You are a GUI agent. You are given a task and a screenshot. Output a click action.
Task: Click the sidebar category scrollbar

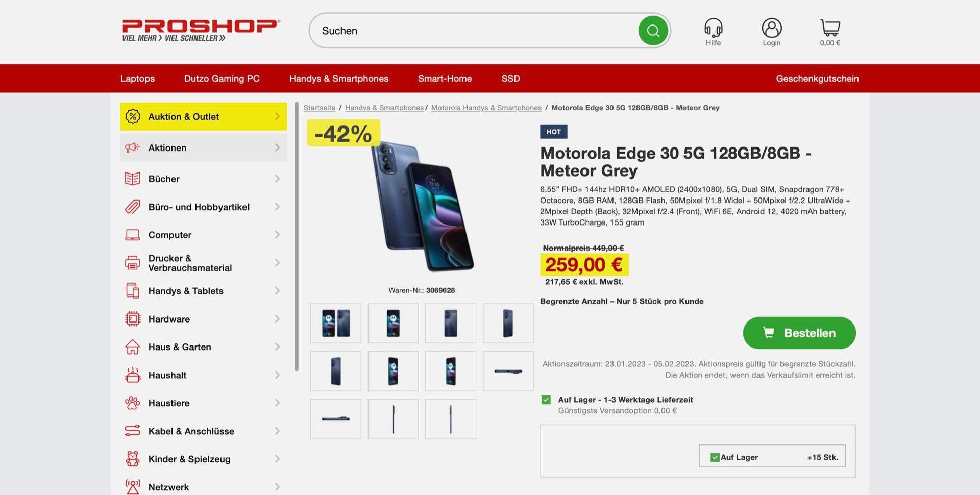point(297,236)
